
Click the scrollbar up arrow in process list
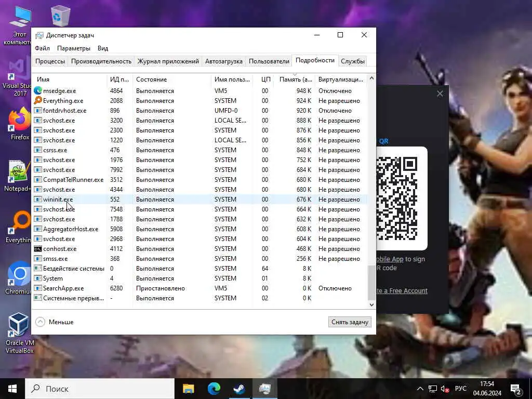click(x=371, y=78)
